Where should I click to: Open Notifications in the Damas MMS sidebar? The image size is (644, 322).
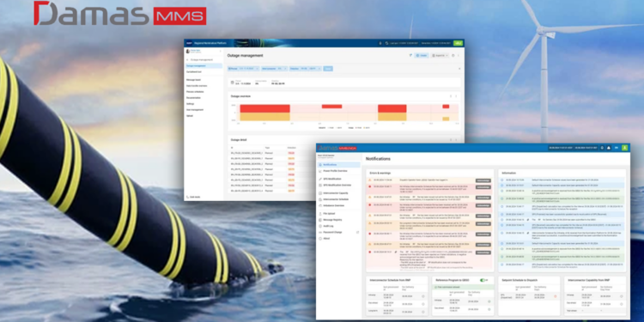[x=338, y=165]
